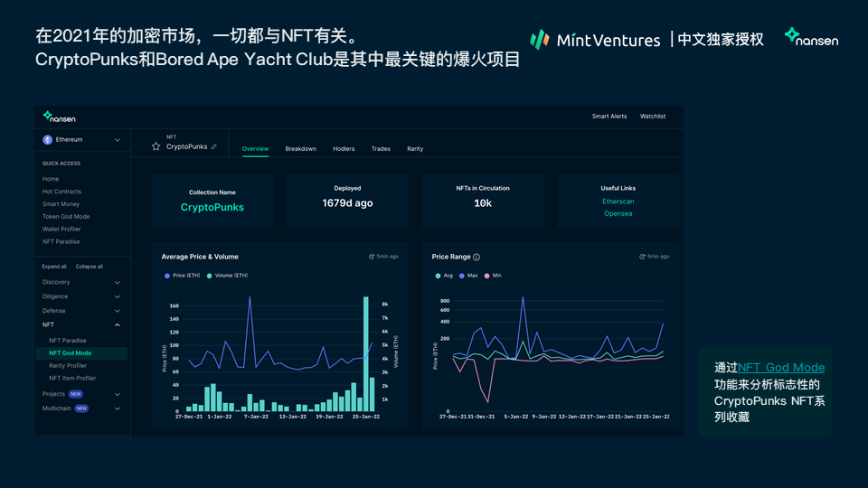Toggle Volume (ETH) legend series
This screenshot has width=868, height=488.
tap(227, 276)
